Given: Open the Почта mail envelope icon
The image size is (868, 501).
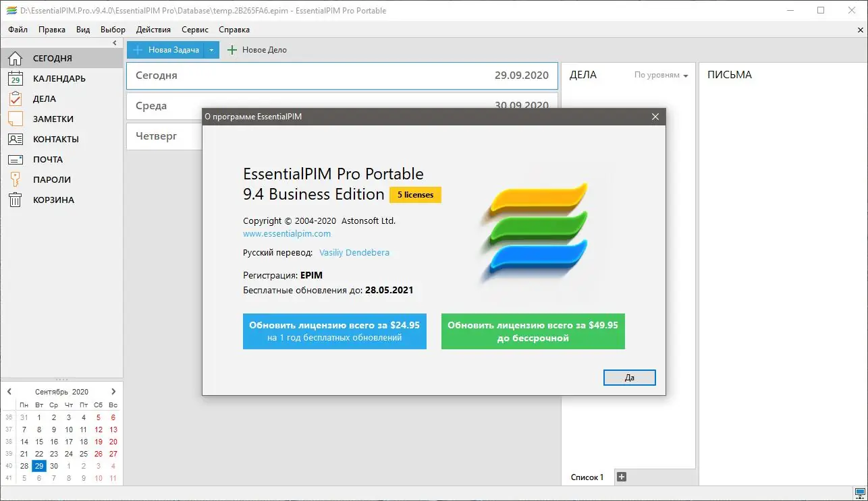Looking at the screenshot, I should pos(15,160).
